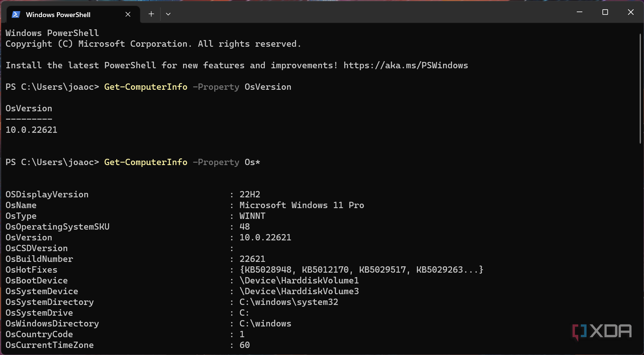The height and width of the screenshot is (355, 644).
Task: Click the OsCountryCode property name
Action: point(39,334)
